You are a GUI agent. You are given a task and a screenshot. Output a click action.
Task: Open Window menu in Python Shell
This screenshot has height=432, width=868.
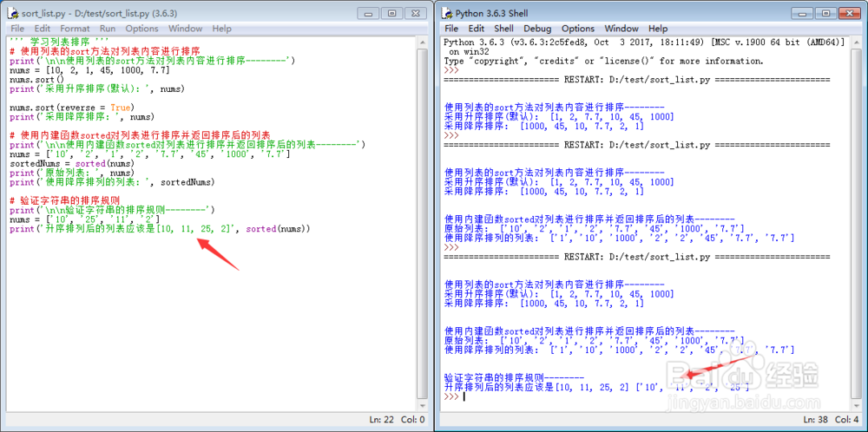point(621,29)
